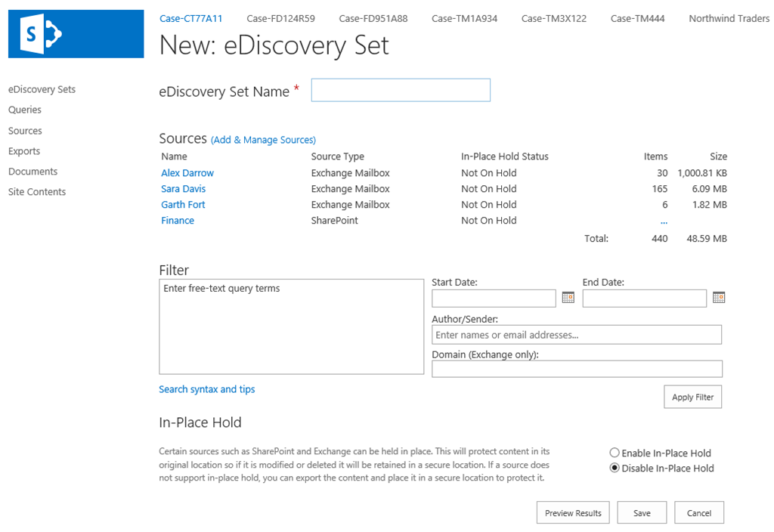Click the Add & Manage Sources link
This screenshot has height=532, width=774.
coord(263,140)
